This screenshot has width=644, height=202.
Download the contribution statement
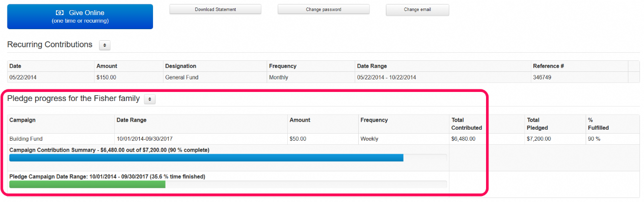[x=215, y=10]
